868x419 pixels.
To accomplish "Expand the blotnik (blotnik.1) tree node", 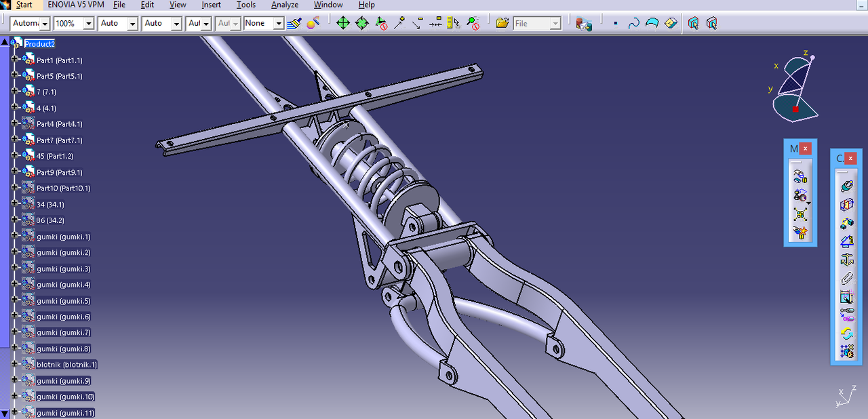I will [14, 364].
